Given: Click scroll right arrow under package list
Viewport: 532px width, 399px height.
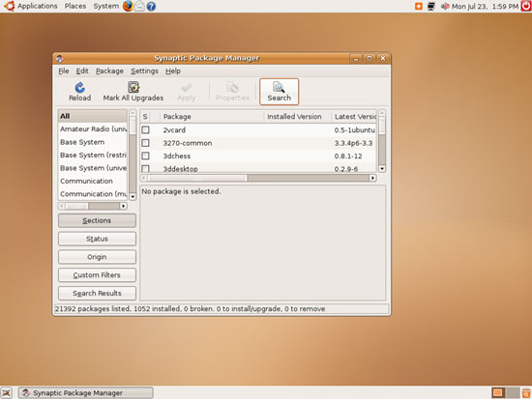Looking at the screenshot, I should click(x=372, y=178).
